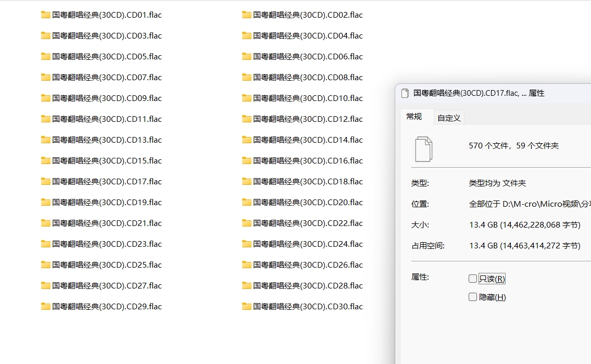Click the folder icon of CD18.flac
Image resolution: width=591 pixels, height=364 pixels.
click(246, 182)
